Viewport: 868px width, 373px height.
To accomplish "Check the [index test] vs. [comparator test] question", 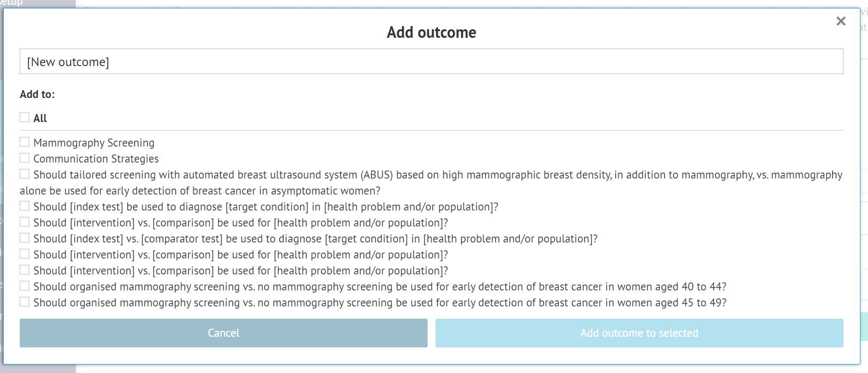I will click(24, 238).
